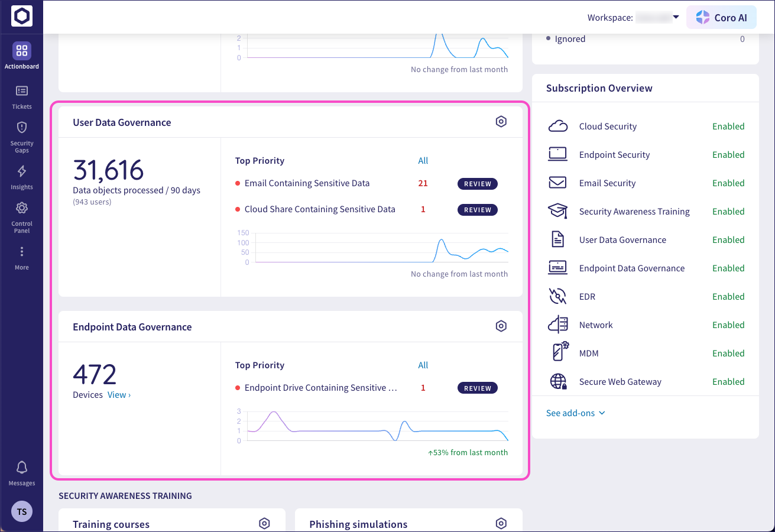Open the Control Panel gear icon

22,208
